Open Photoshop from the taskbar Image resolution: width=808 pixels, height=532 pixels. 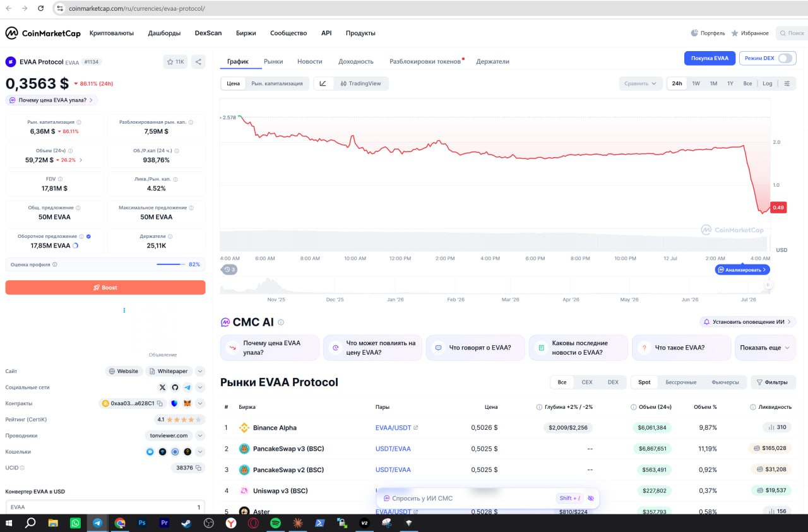click(x=142, y=523)
